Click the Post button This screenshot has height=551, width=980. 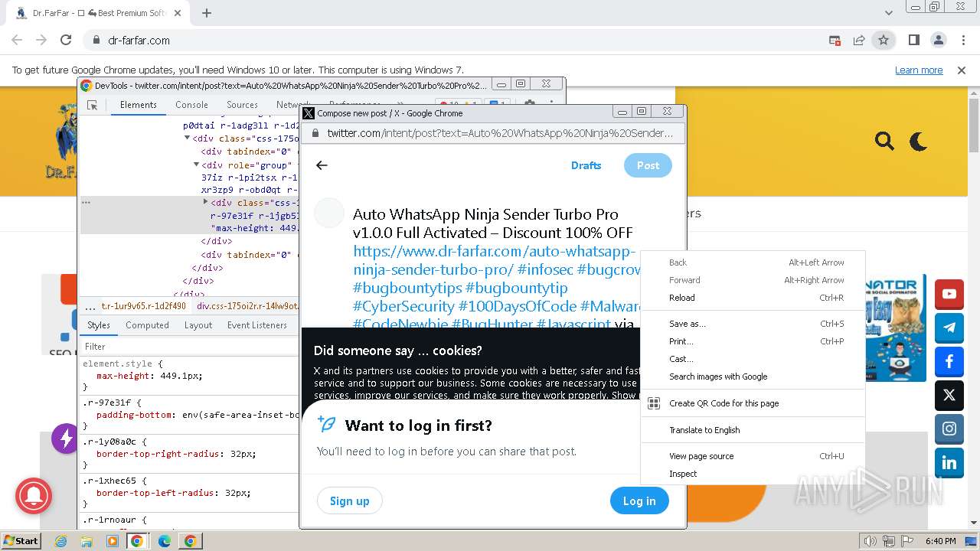648,165
